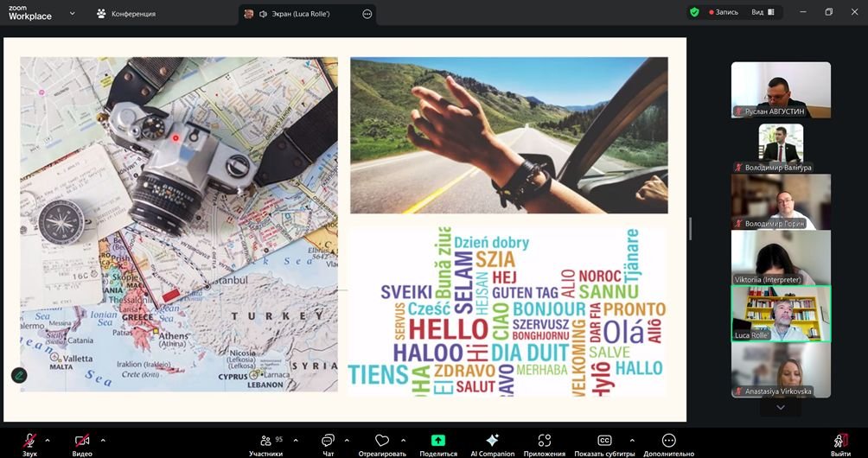Open the Чат chat panel
Screen dimensions: 868x458
coord(328,441)
